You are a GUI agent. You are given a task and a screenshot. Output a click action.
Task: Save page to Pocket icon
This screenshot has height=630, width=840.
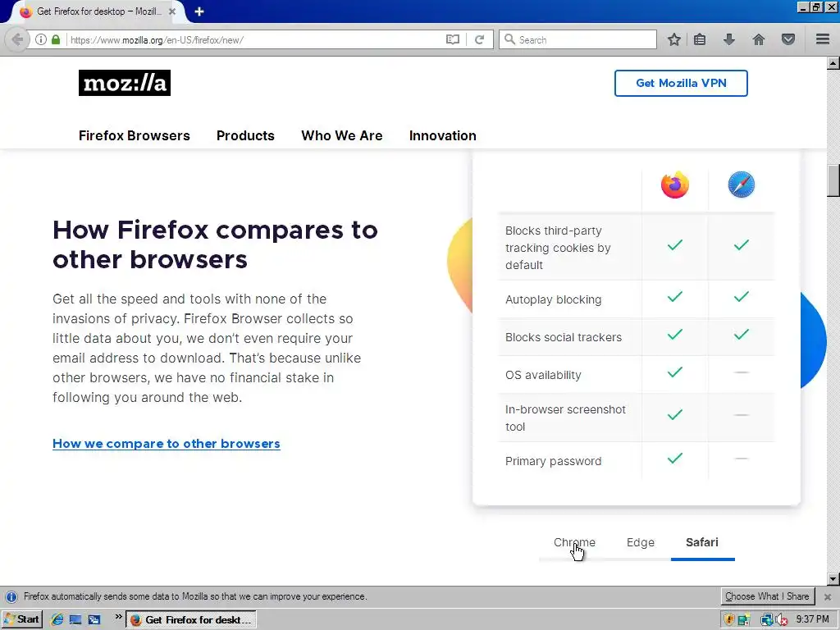coord(788,39)
